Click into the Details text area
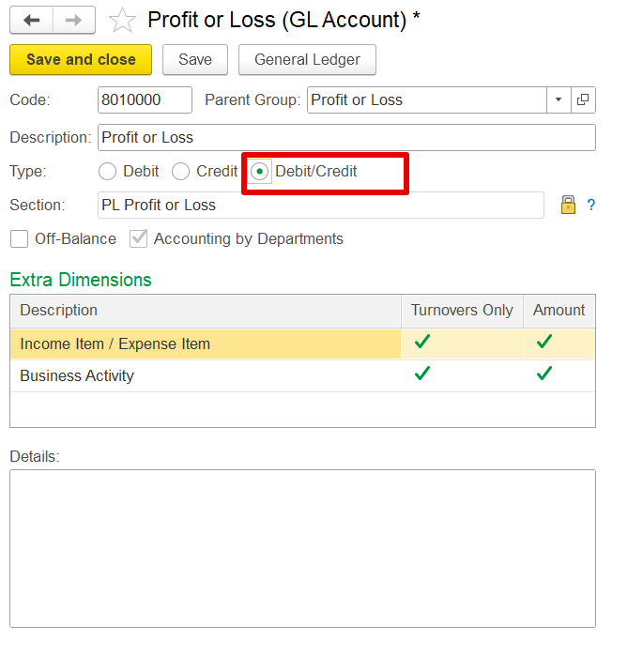Viewport: 643px width, 672px height. pos(302,548)
